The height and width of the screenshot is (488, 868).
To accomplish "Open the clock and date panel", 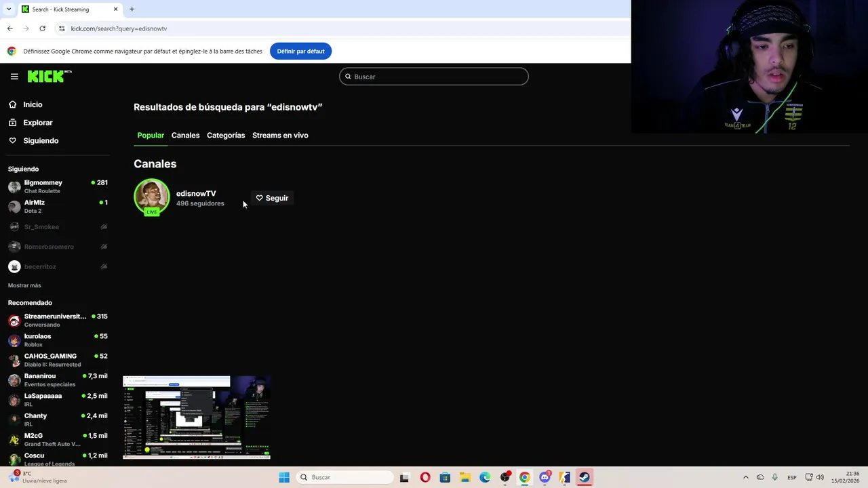I will click(x=846, y=477).
